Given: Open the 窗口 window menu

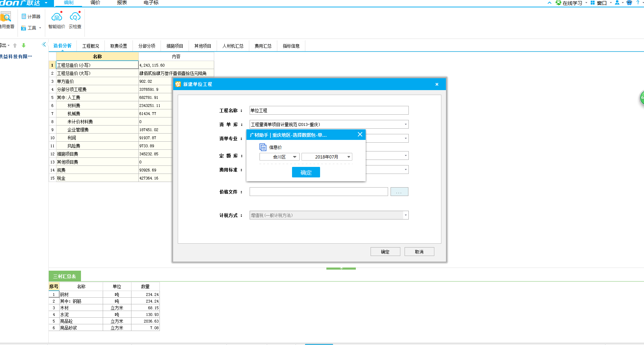Looking at the screenshot, I should 601,3.
